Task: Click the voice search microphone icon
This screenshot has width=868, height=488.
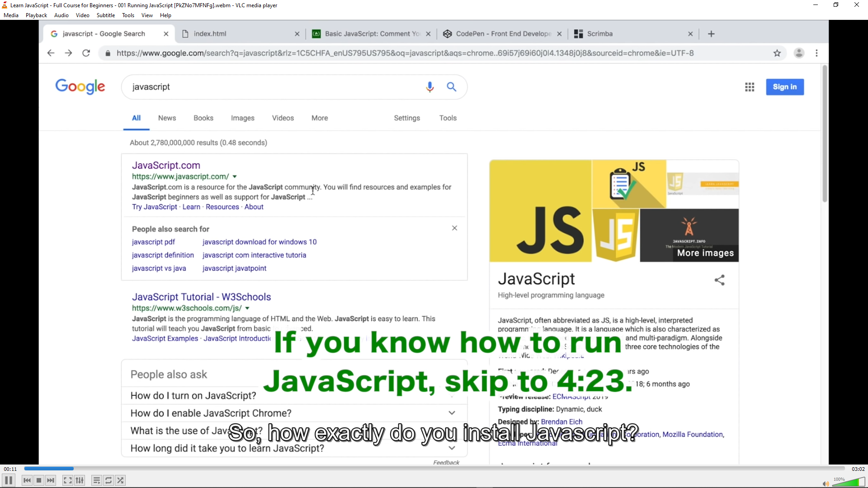Action: [429, 87]
